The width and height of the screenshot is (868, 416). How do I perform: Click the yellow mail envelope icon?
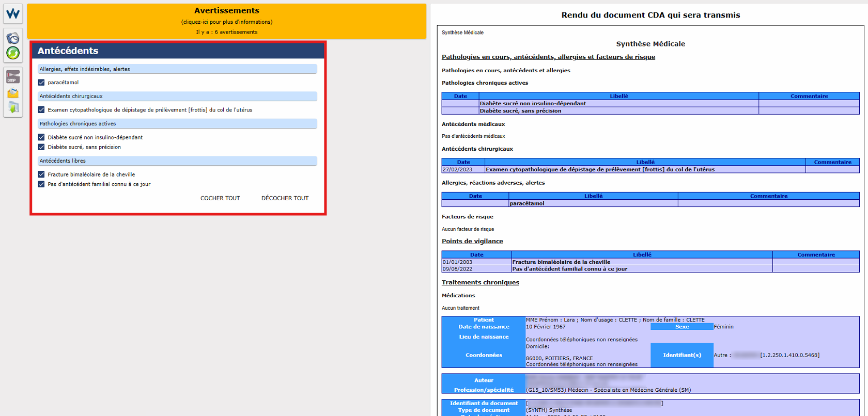(x=13, y=93)
